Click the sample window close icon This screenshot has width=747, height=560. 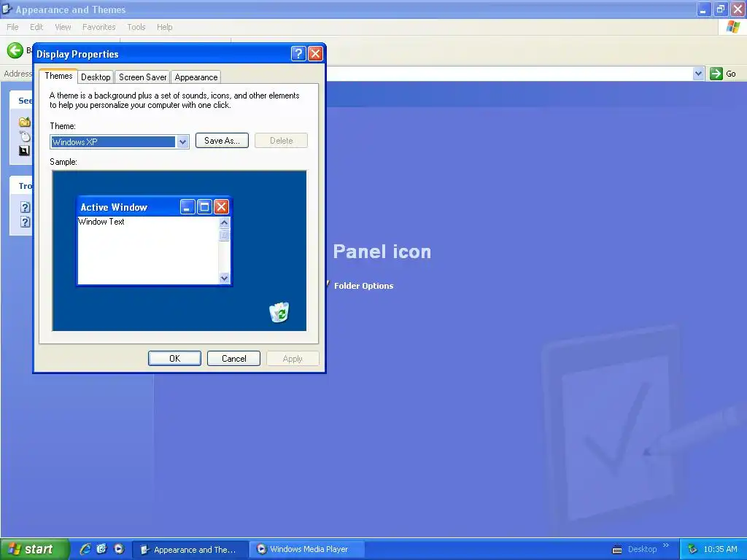coord(222,206)
